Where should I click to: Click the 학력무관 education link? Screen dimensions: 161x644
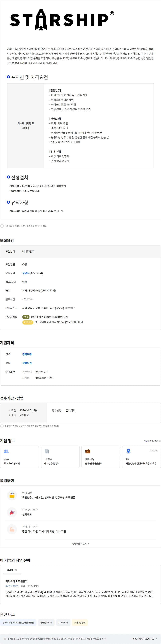(27, 363)
